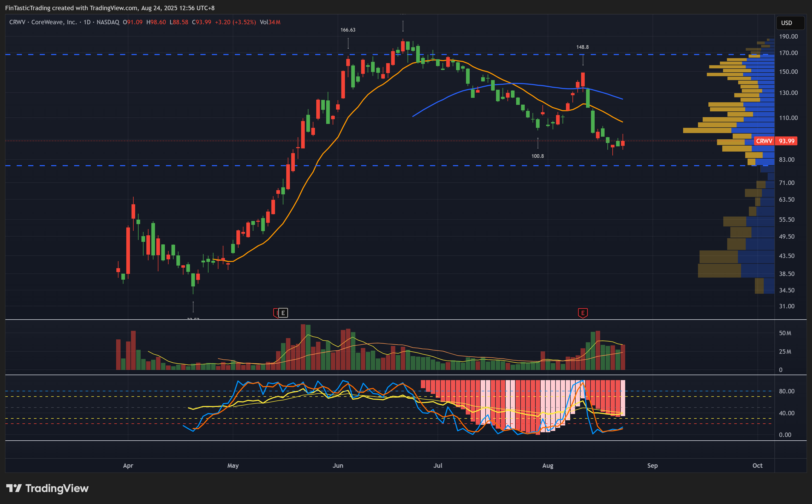
Task: Click the red August earnings E marker
Action: pyautogui.click(x=582, y=313)
